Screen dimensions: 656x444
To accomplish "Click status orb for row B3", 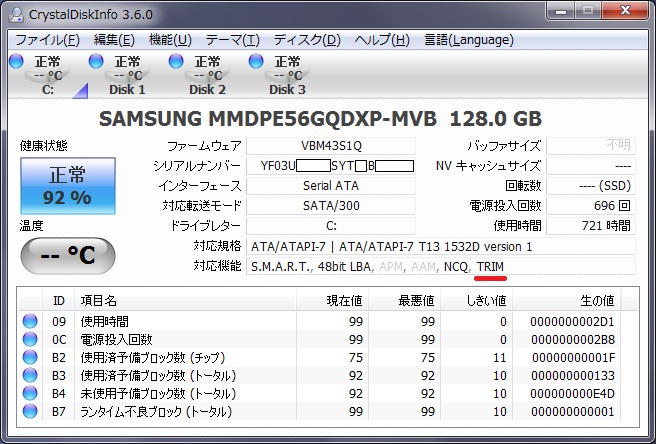I will [x=30, y=375].
